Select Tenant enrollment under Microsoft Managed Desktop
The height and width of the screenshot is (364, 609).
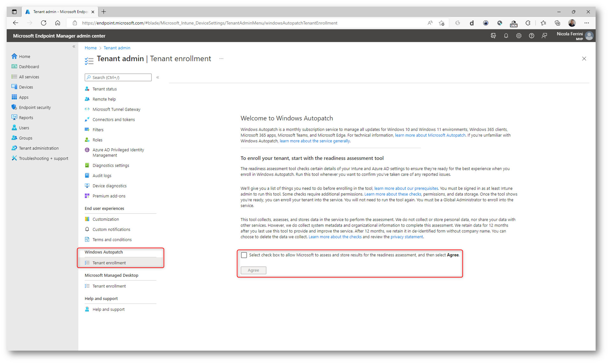pos(109,286)
